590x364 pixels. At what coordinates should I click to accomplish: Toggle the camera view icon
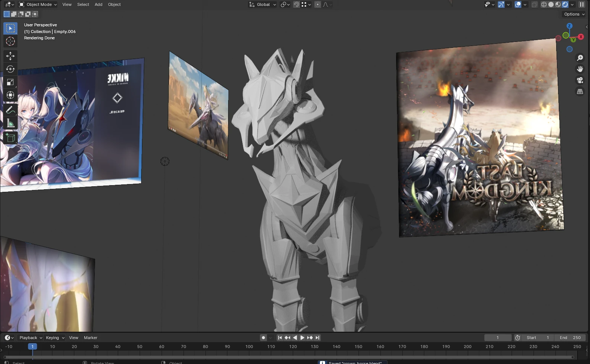(580, 80)
